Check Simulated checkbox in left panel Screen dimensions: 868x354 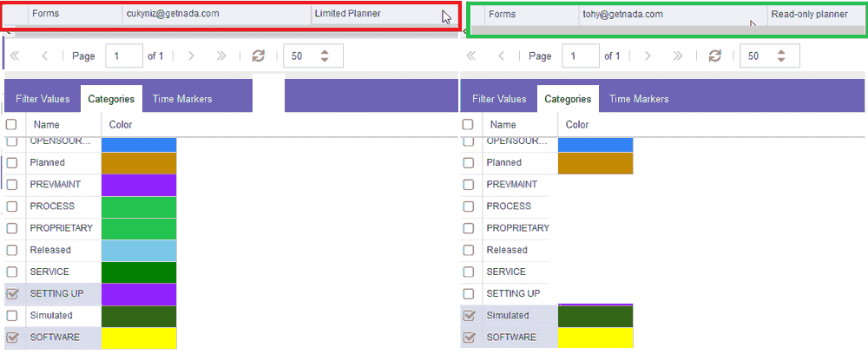coord(11,315)
